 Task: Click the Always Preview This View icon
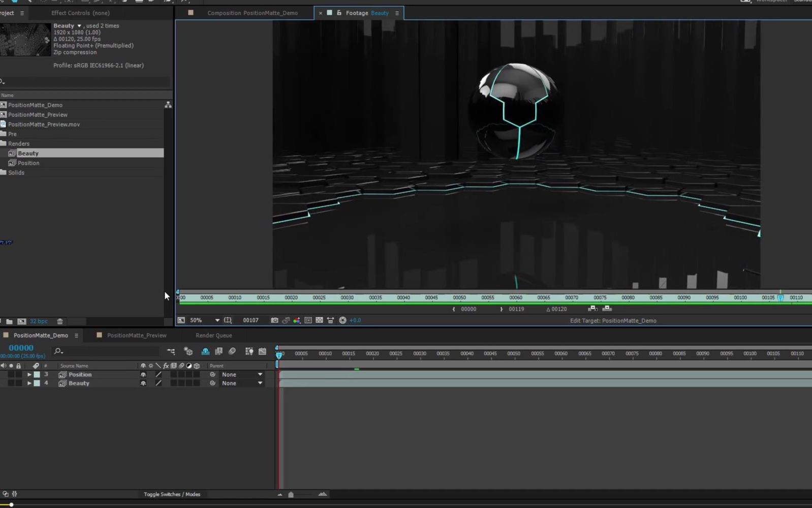(181, 320)
